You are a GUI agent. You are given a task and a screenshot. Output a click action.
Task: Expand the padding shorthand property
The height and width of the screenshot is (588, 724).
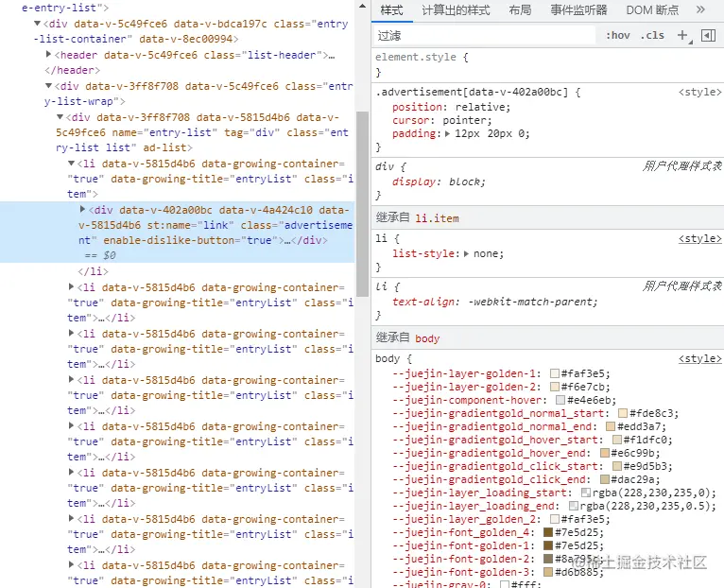coord(447,134)
